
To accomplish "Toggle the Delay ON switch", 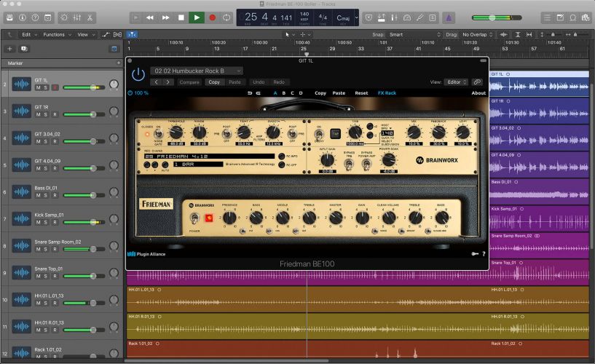I will click(x=319, y=135).
